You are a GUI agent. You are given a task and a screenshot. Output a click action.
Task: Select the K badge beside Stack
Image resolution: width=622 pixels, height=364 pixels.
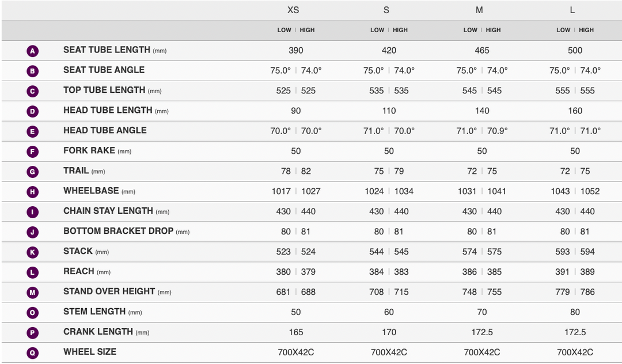[33, 252]
